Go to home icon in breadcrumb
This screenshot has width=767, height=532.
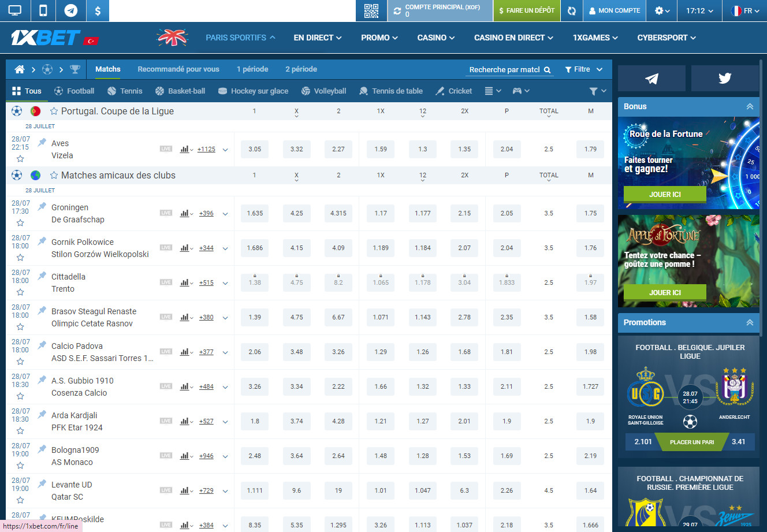(20, 69)
